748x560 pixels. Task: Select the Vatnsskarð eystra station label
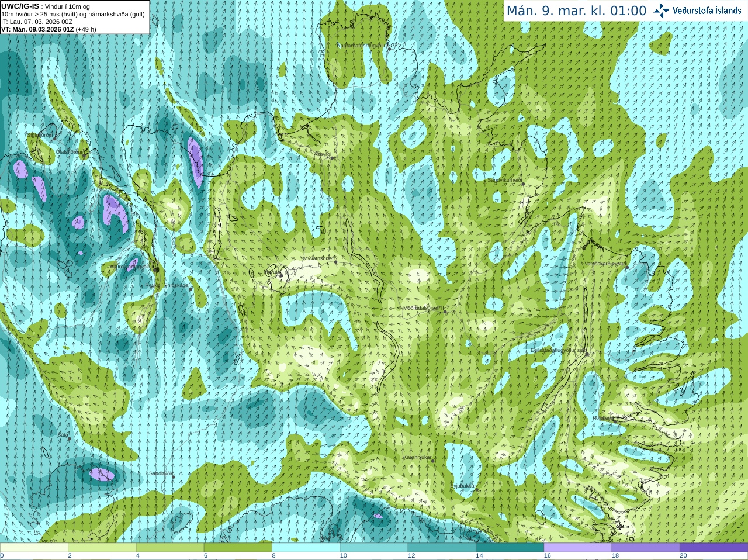605,264
